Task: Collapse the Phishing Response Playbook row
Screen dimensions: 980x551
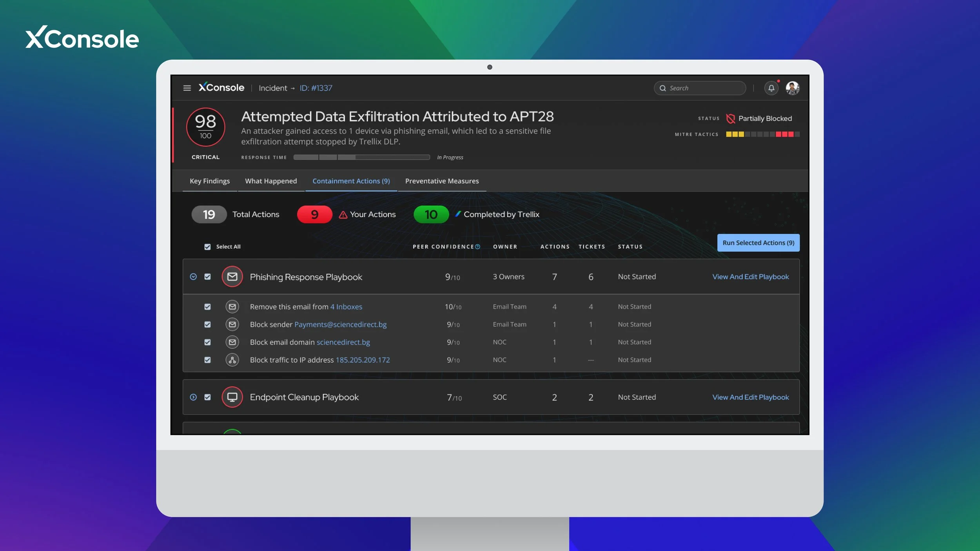Action: [193, 277]
